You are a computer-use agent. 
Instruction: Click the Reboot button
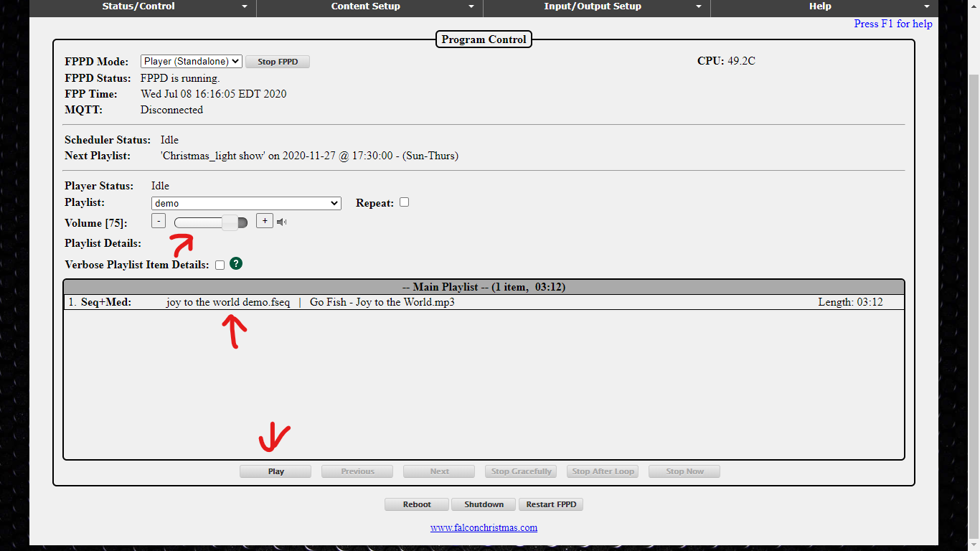tap(417, 504)
